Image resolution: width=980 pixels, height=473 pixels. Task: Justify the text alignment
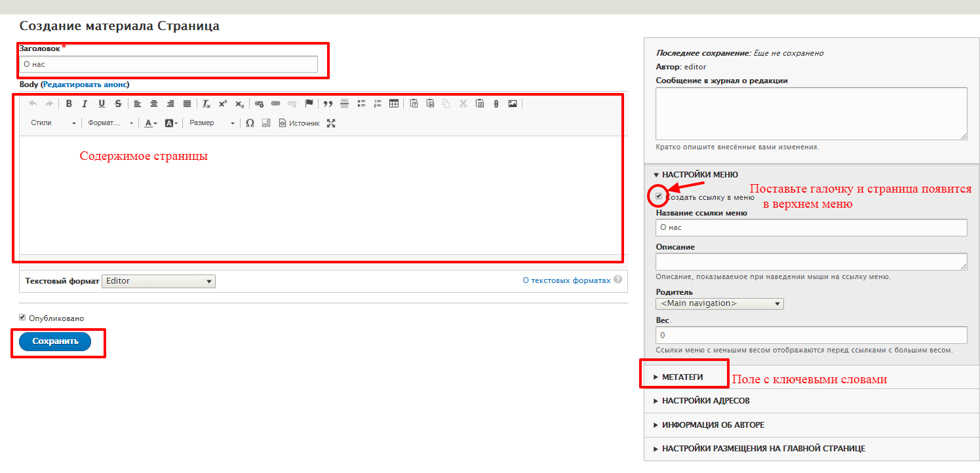coord(187,104)
